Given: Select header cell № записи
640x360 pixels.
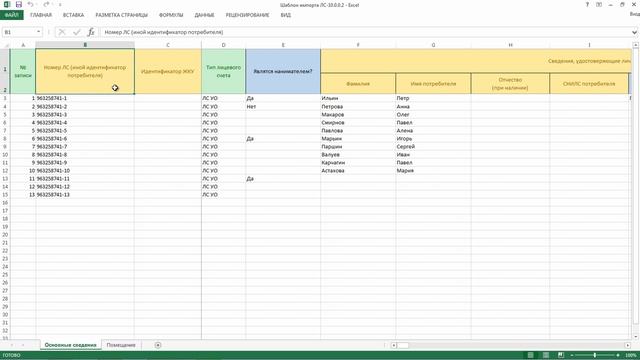Looking at the screenshot, I should coord(23,71).
